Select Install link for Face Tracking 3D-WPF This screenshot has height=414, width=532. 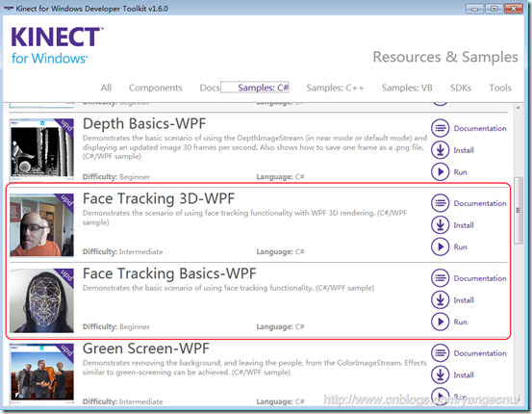[x=464, y=225]
